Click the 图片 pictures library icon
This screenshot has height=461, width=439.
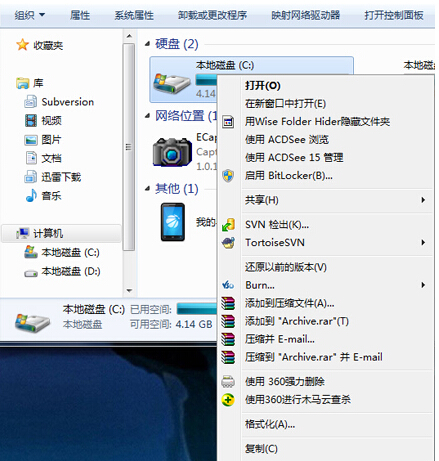[31, 140]
